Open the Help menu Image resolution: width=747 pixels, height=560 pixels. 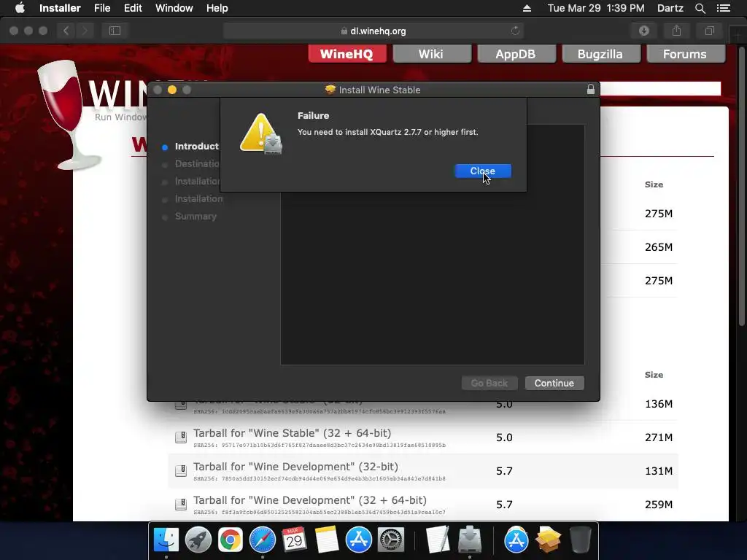click(217, 8)
